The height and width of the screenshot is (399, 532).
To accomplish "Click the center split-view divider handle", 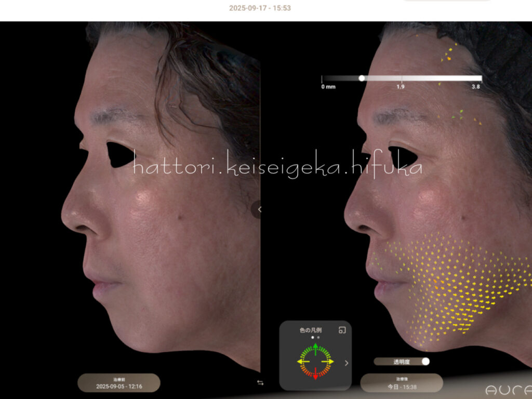I will coord(259,209).
